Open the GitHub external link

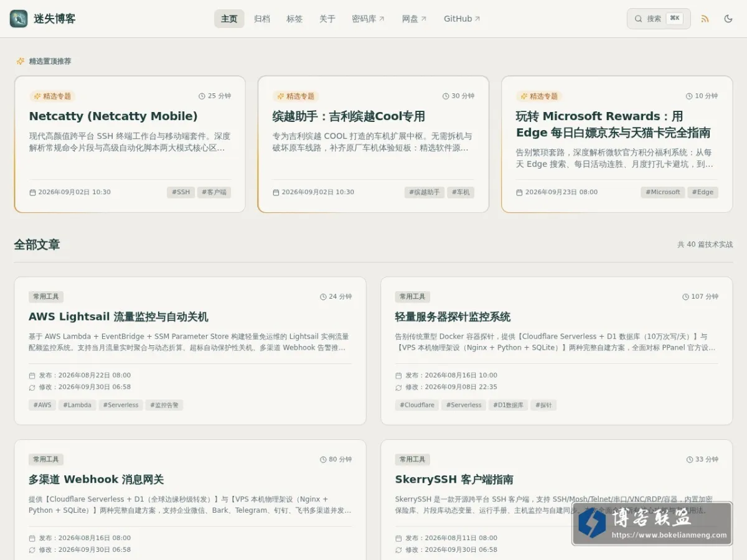462,19
